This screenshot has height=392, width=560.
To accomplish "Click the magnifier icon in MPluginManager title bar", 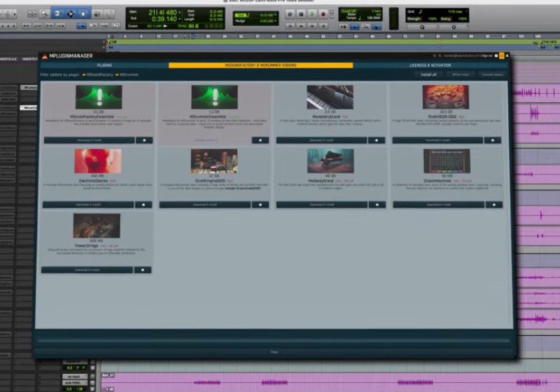I will pos(440,56).
